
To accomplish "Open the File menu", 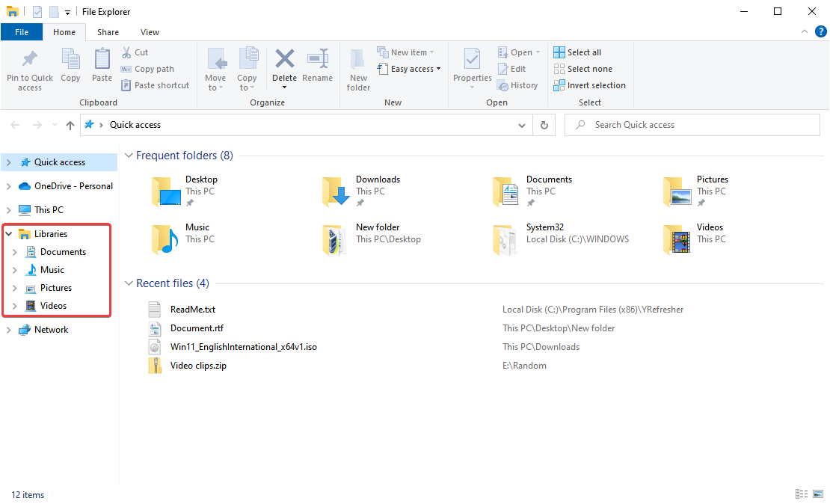I will [22, 32].
